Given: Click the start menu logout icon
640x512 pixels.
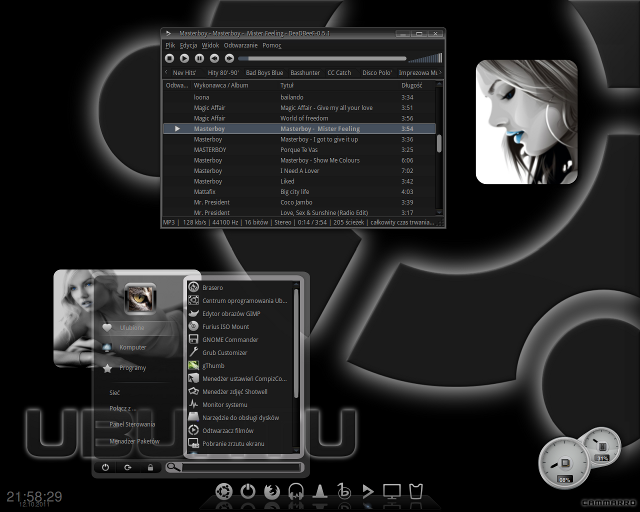Looking at the screenshot, I should pos(128,467).
